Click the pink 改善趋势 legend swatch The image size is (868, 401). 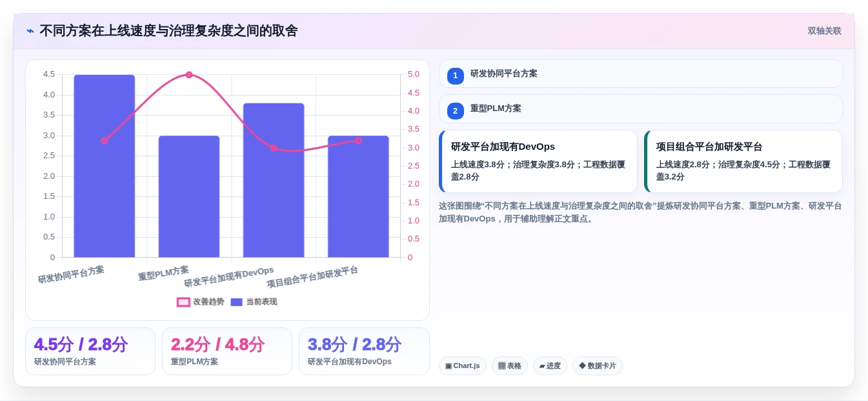[x=183, y=302]
